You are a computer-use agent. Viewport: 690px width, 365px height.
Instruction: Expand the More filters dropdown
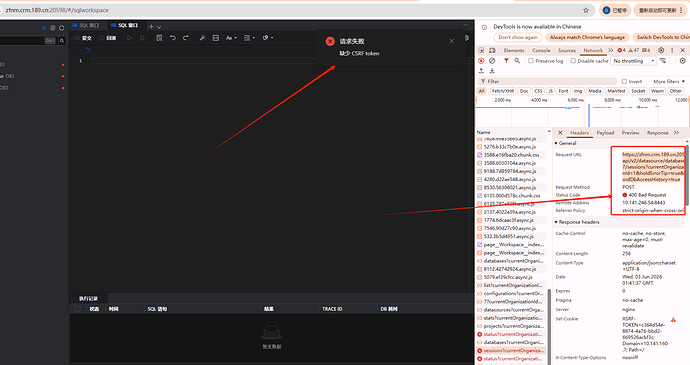[x=669, y=81]
